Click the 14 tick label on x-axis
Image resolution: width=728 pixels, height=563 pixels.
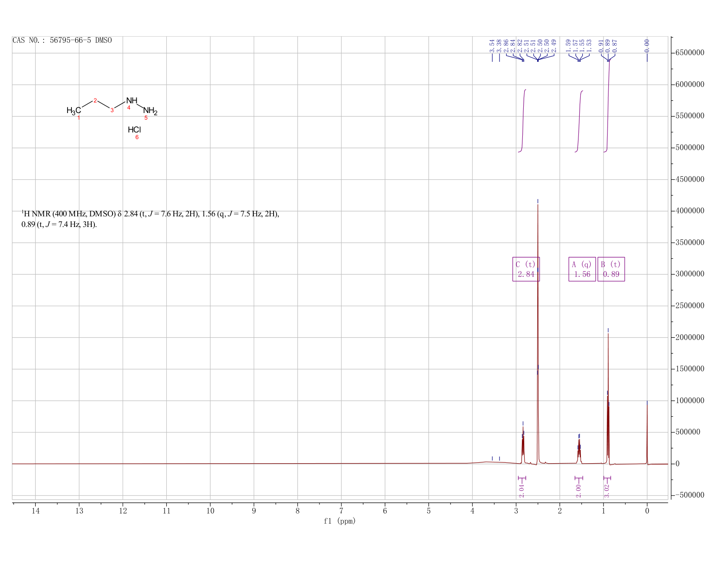point(35,511)
